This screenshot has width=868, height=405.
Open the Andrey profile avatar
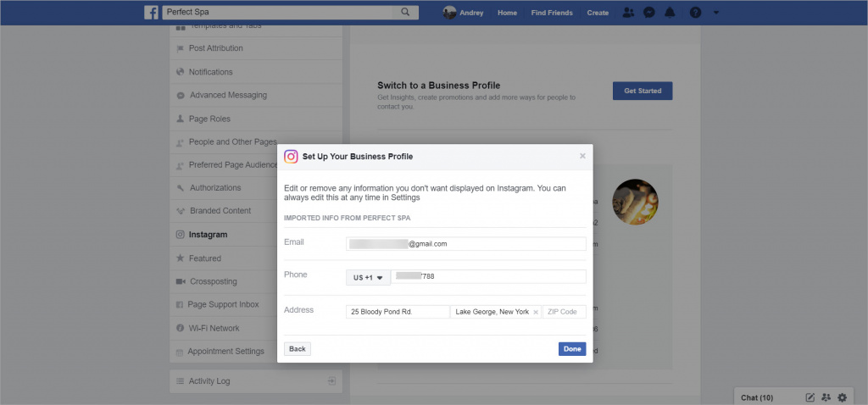(x=449, y=12)
